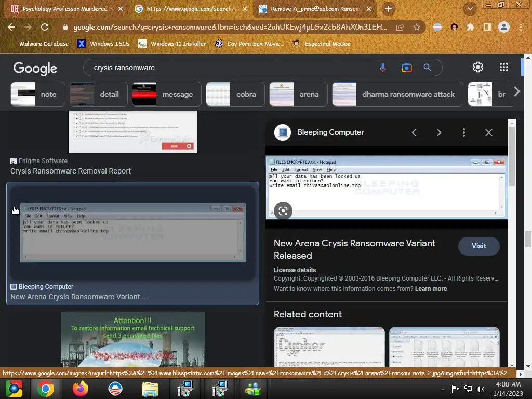
Task: Click the clock showing 4:08 AM
Action: point(508,384)
